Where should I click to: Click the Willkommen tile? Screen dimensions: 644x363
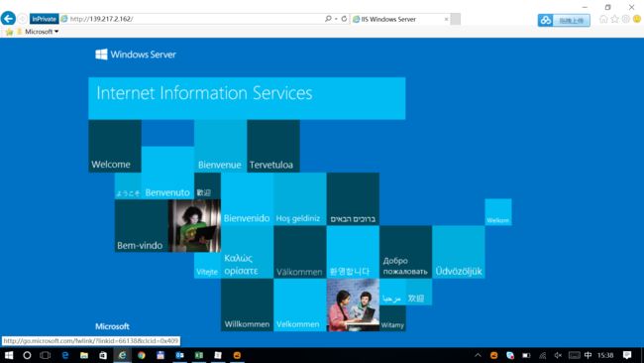tap(247, 305)
